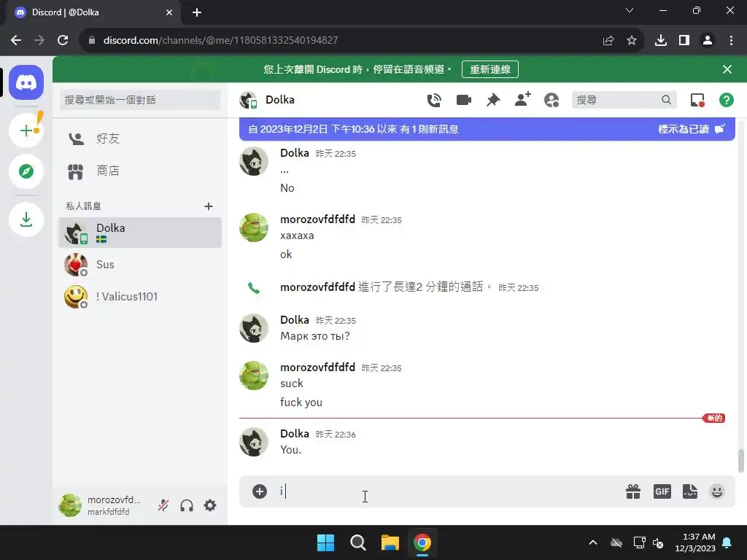Share page icon in address bar

point(608,41)
